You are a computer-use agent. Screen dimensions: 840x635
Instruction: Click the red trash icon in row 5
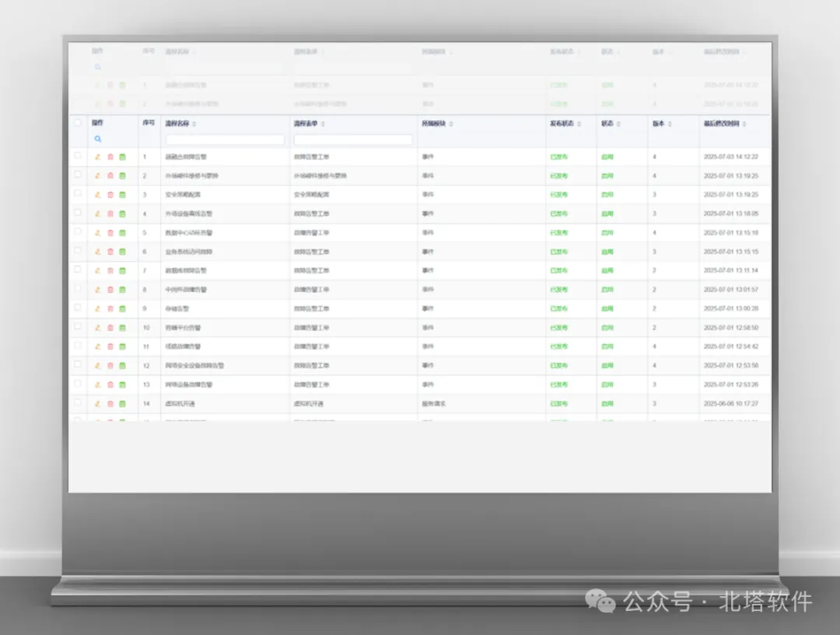[x=110, y=233]
